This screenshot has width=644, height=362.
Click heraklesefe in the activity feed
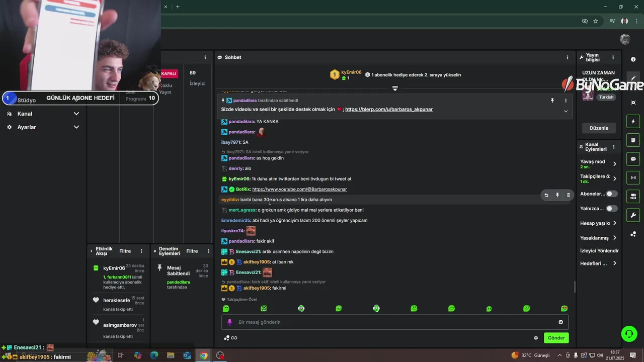click(x=116, y=301)
